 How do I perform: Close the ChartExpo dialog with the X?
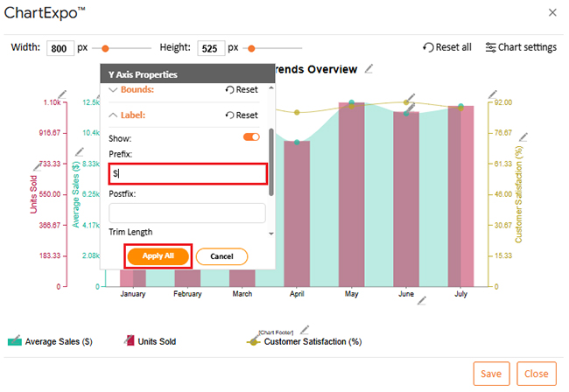(x=552, y=13)
